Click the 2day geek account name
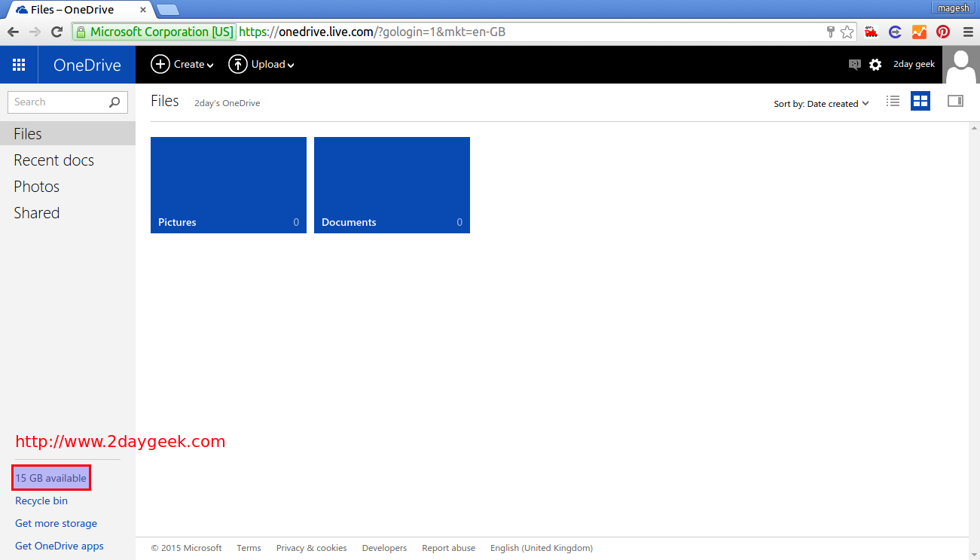 [x=914, y=65]
